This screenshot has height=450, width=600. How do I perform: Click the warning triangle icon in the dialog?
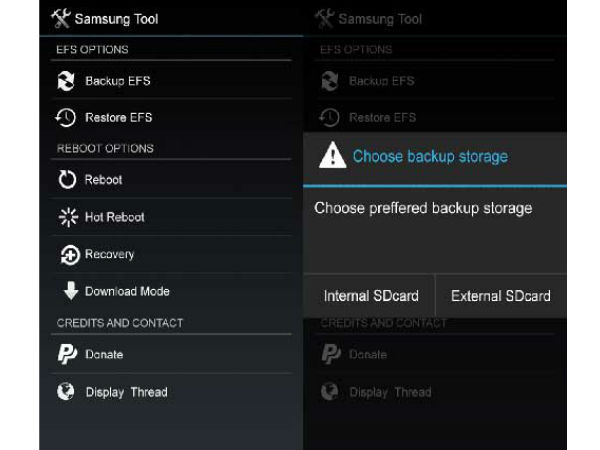(331, 156)
